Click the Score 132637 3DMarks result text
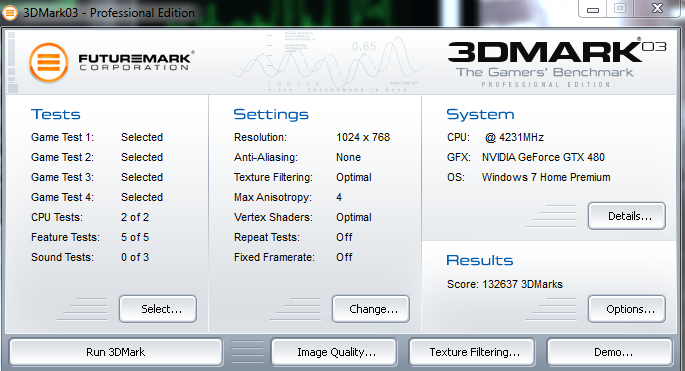Viewport: 685px width, 371px height. tap(505, 284)
